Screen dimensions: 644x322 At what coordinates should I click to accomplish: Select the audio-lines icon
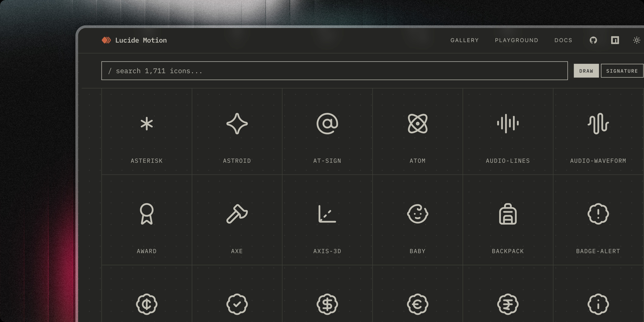pyautogui.click(x=508, y=123)
